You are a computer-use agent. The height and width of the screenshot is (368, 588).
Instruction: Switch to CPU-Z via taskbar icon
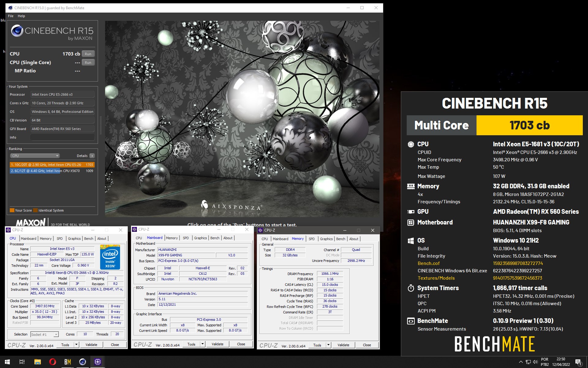[x=97, y=362]
